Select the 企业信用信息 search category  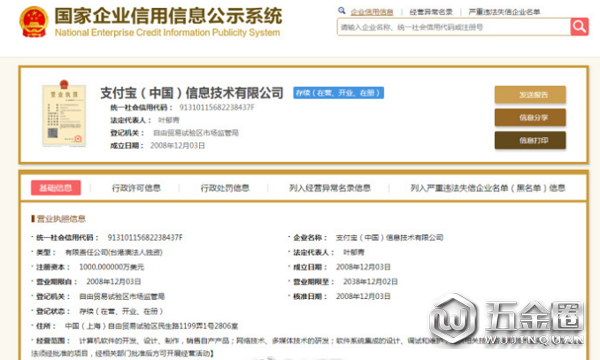(372, 12)
